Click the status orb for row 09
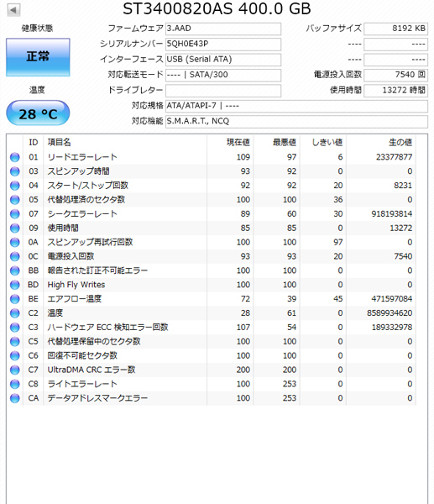The height and width of the screenshot is (504, 434). coord(15,228)
